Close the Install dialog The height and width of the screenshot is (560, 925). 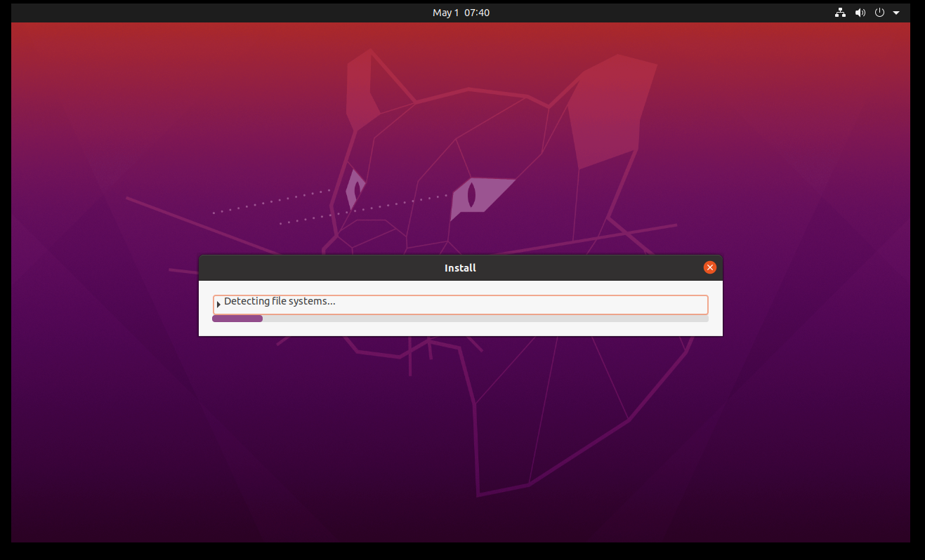(x=710, y=267)
